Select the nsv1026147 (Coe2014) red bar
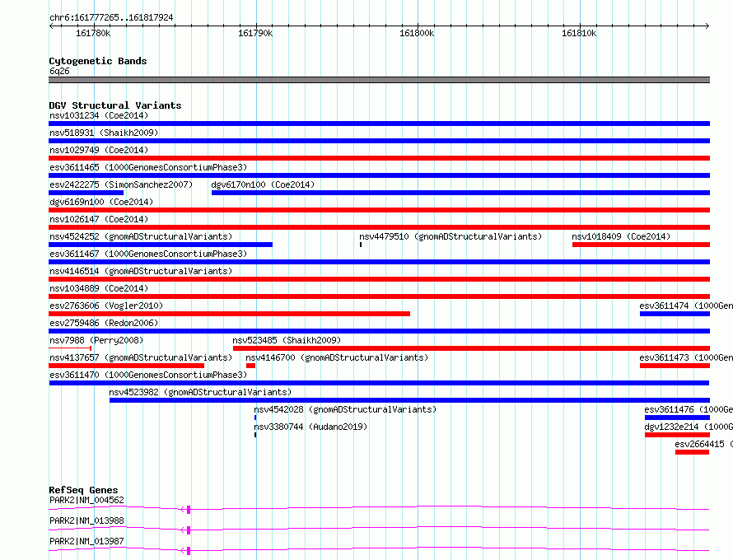Image resolution: width=733 pixels, height=560 pixels. (x=379, y=227)
